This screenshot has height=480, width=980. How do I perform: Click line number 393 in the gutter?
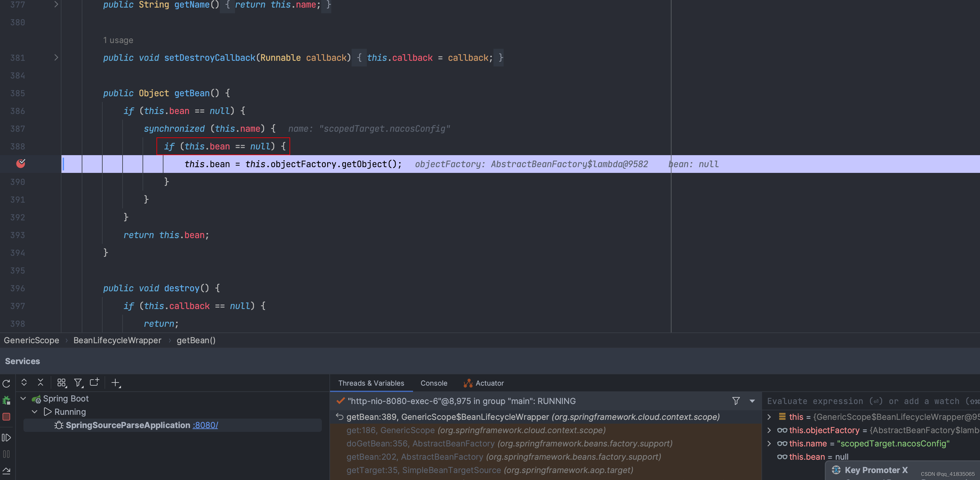coord(17,235)
